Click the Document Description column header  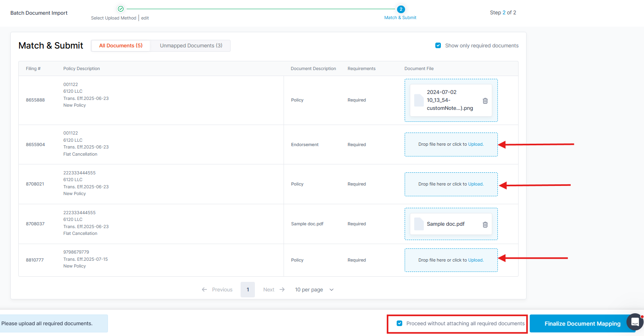click(x=313, y=68)
